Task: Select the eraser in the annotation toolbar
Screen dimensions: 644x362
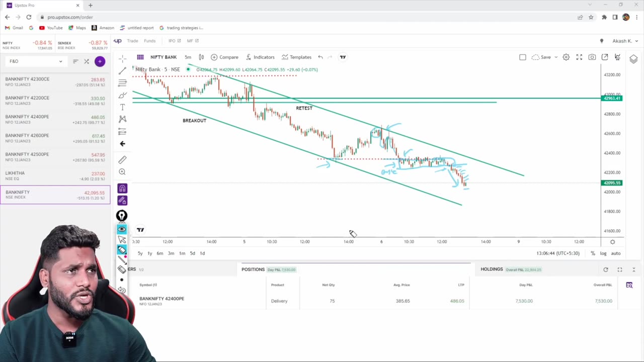Action: pyautogui.click(x=122, y=269)
